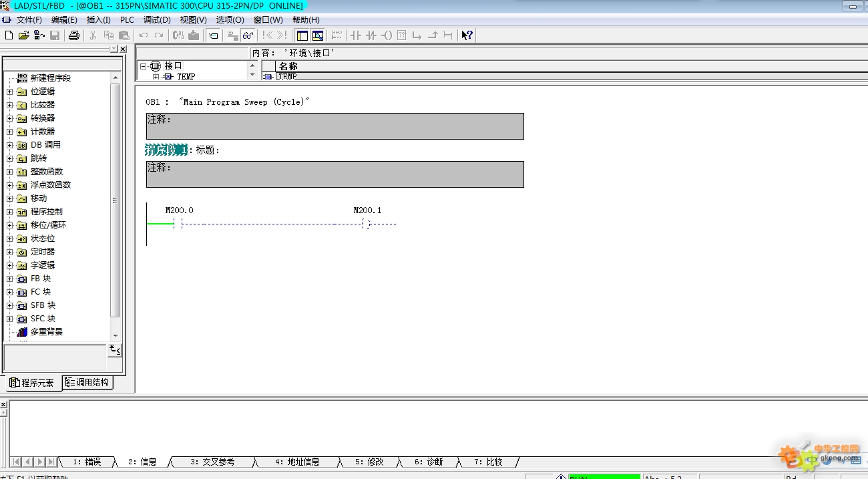The width and height of the screenshot is (868, 479).
Task: Expand the 定时器 folder
Action: click(10, 252)
